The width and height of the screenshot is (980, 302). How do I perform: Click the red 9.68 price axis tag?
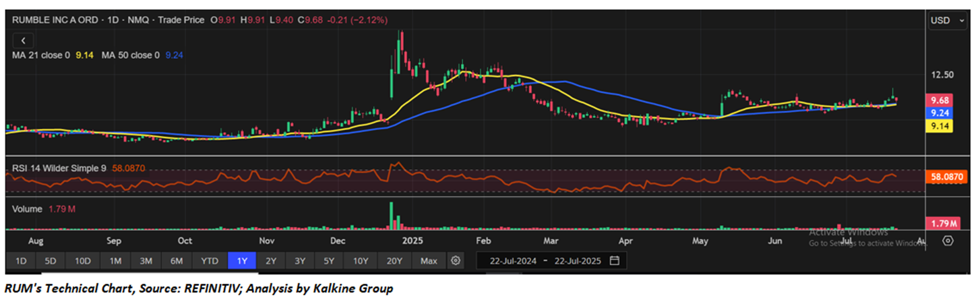click(x=940, y=100)
